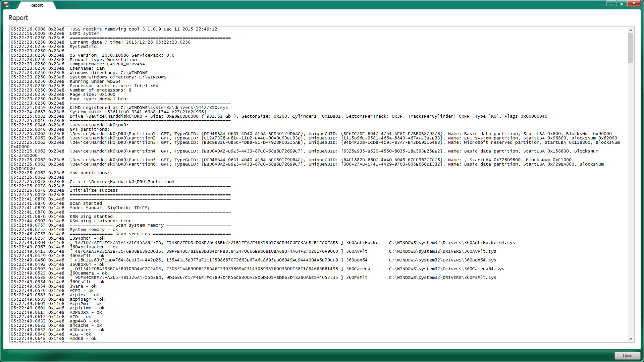644x362 pixels.
Task: Click the 360Camera64.sys driver path
Action: pos(446,269)
